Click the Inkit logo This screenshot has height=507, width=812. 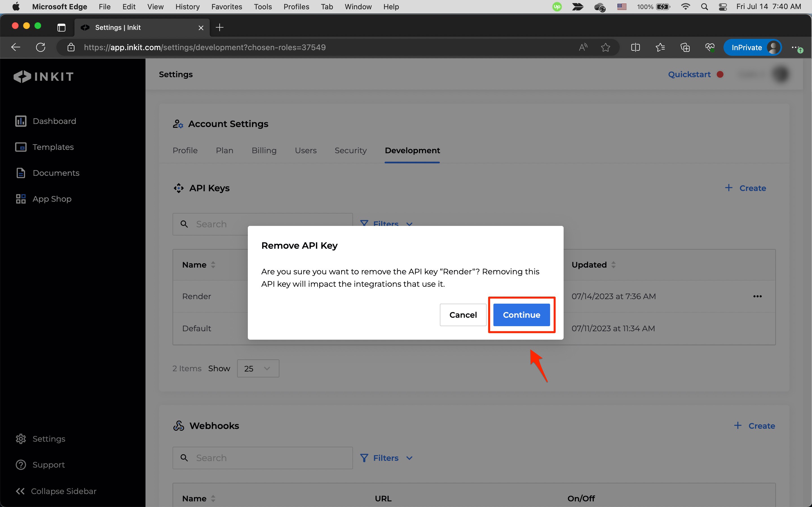point(44,76)
